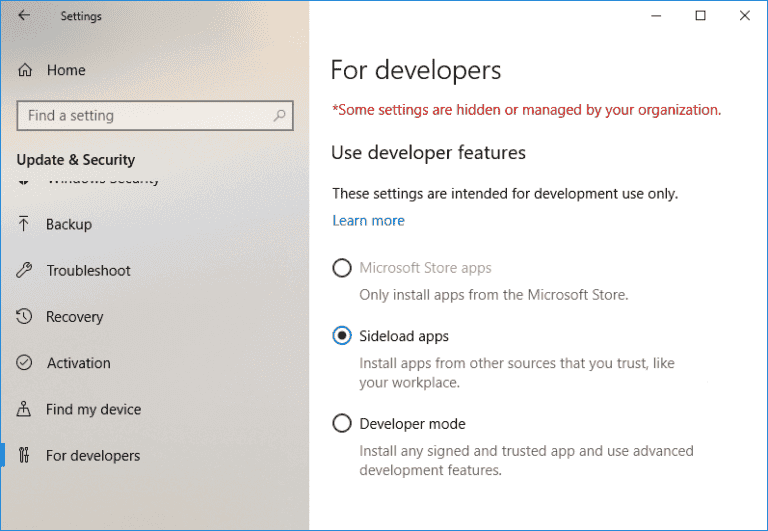Click the For developers page heading

click(416, 70)
